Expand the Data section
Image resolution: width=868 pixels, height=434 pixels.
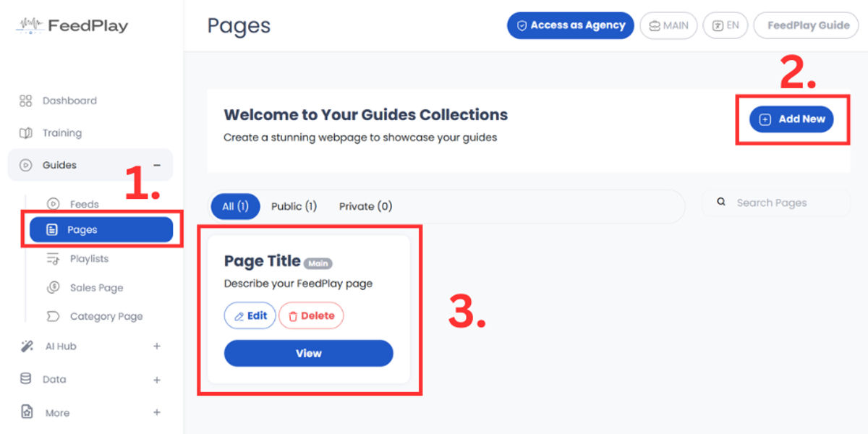pos(157,380)
